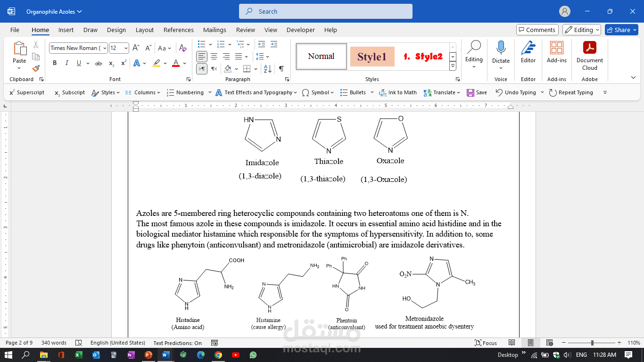Increase font size with Grow Font icon

(x=136, y=48)
